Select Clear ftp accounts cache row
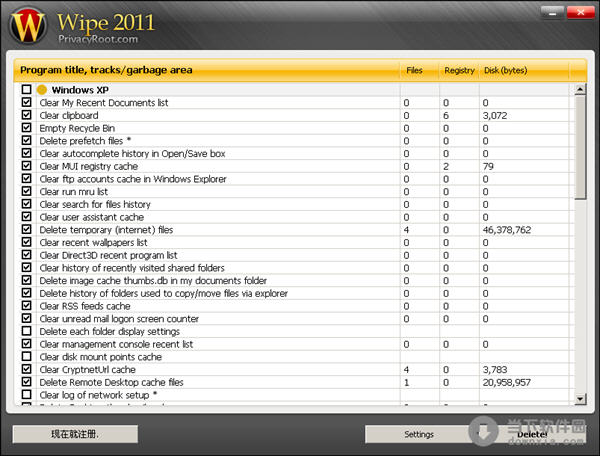Screen dimensions: 600x456 [295, 179]
